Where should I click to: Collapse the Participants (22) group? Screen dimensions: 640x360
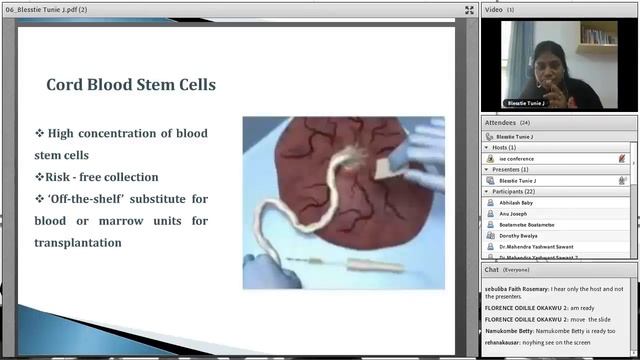tap(487, 191)
